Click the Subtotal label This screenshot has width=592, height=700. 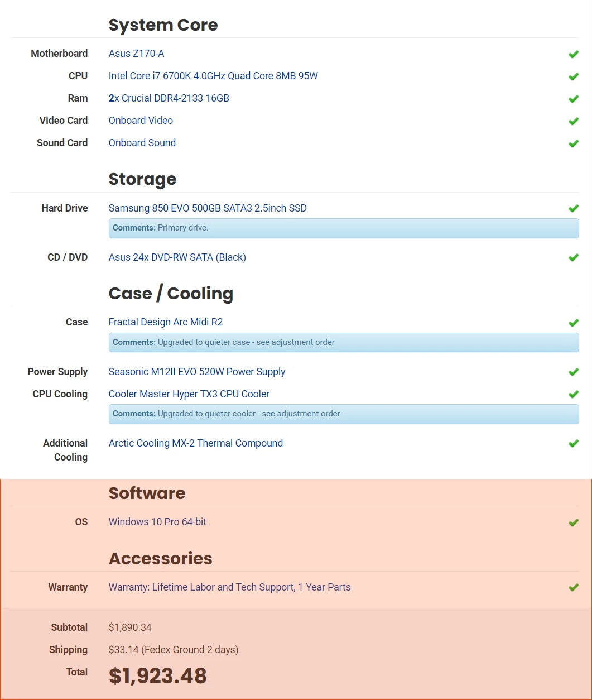pos(69,627)
